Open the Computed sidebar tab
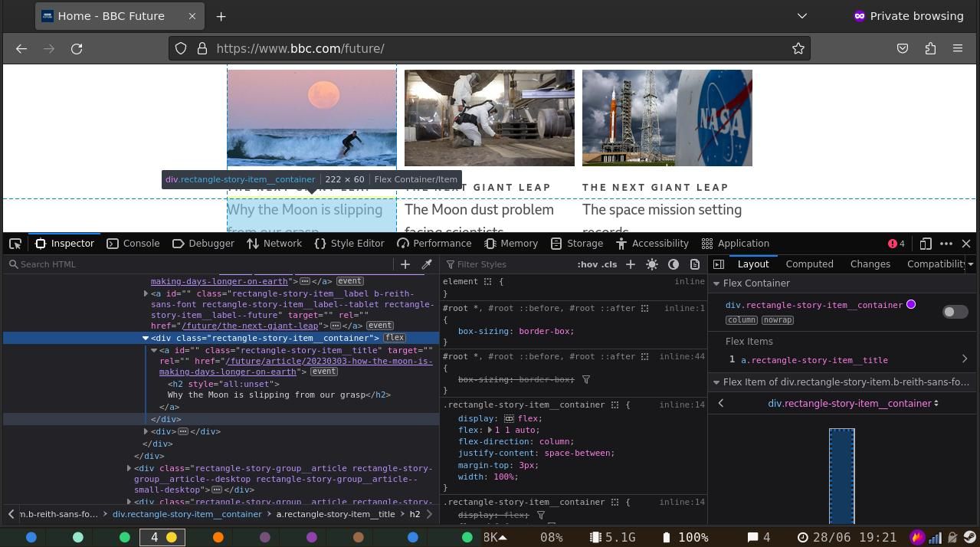The image size is (980, 547). coord(809,264)
